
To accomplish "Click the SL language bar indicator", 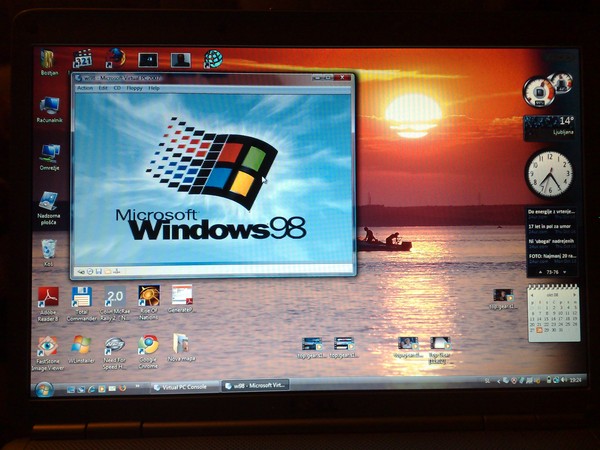I will [488, 381].
